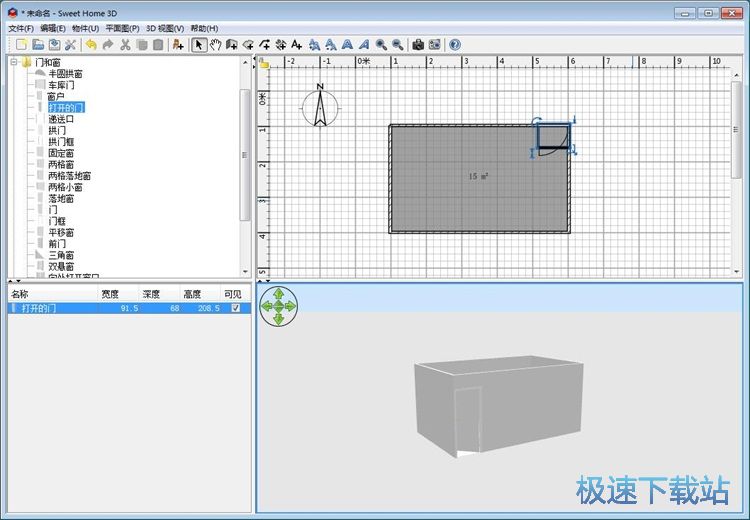The image size is (750, 520).
Task: Click the Zoom out magnifier icon
Action: (397, 45)
